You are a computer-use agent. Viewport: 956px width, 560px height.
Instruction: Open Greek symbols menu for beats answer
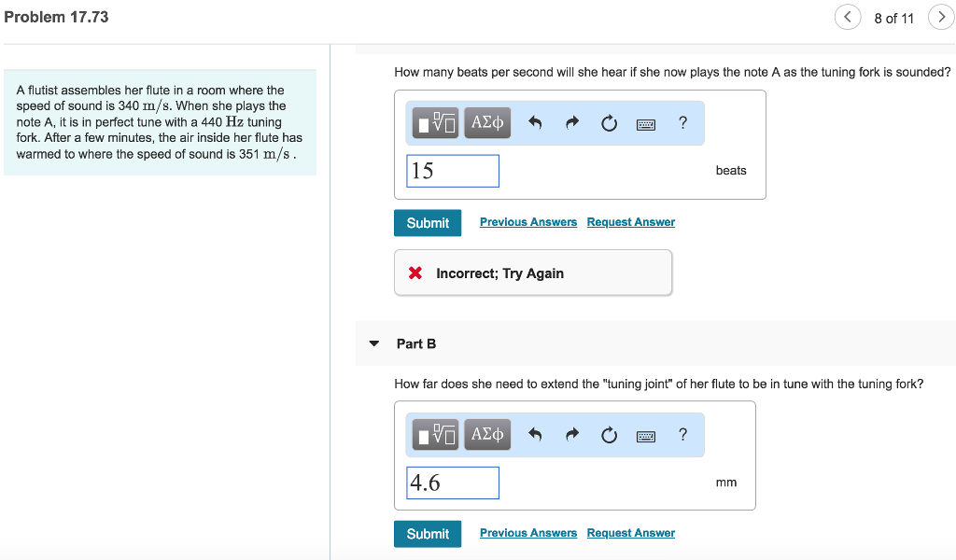pyautogui.click(x=487, y=123)
